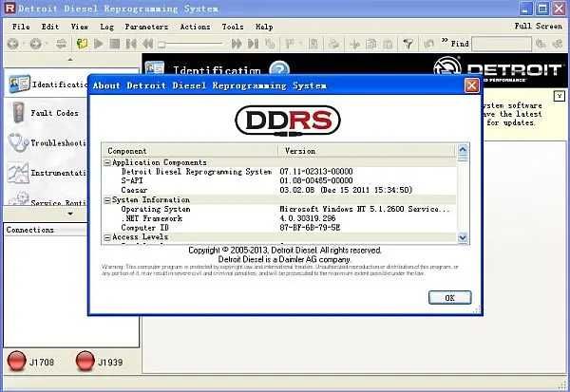Open the Edit menu
Viewport: 570px width, 392px height.
click(49, 27)
